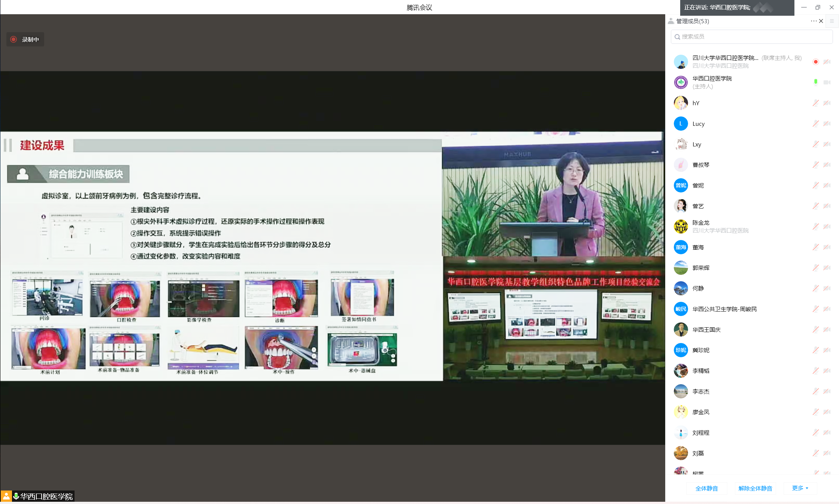This screenshot has width=839, height=504.
Task: Click the sidebar menu icon at top right
Action: pos(832,21)
